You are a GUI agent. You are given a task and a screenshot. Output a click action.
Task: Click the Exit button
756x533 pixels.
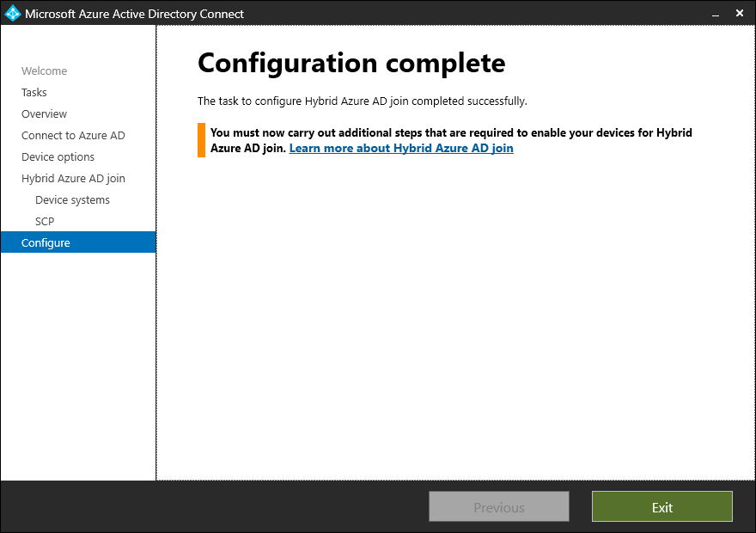pyautogui.click(x=662, y=506)
